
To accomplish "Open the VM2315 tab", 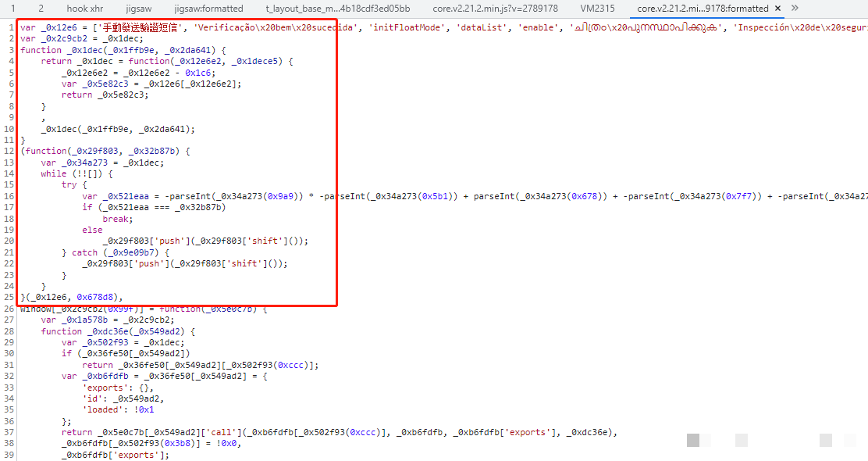I will pos(597,9).
